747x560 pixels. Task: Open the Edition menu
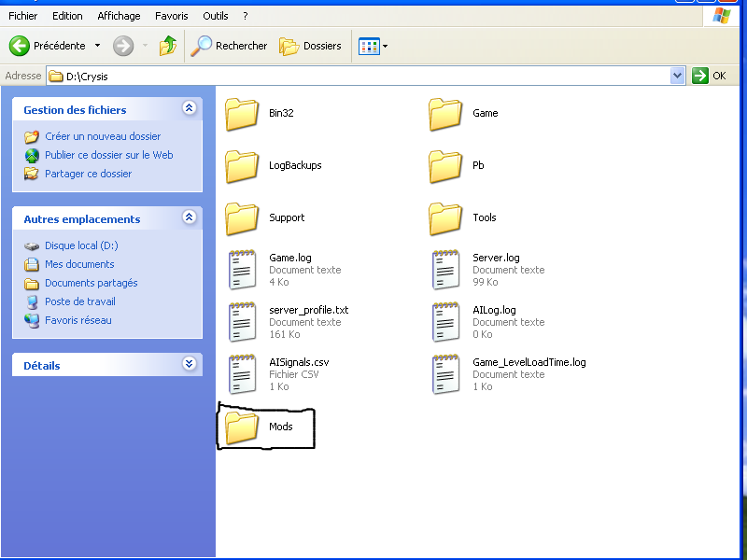(x=67, y=16)
